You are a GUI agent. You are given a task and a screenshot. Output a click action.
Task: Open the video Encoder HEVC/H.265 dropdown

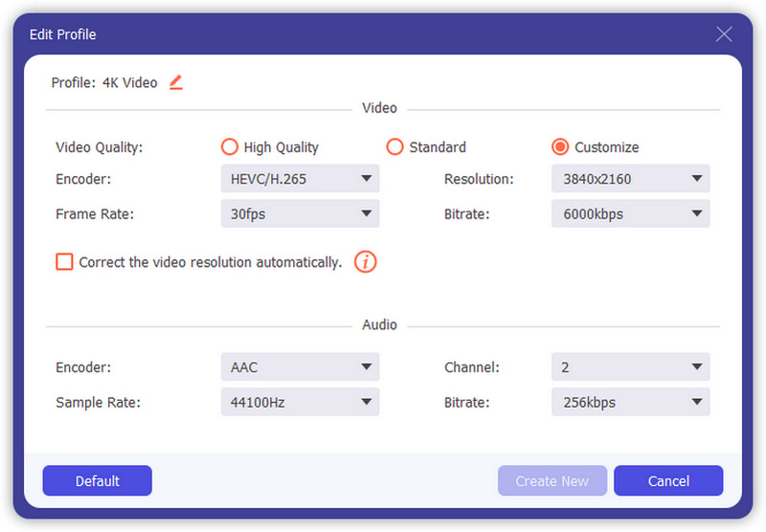click(x=300, y=179)
